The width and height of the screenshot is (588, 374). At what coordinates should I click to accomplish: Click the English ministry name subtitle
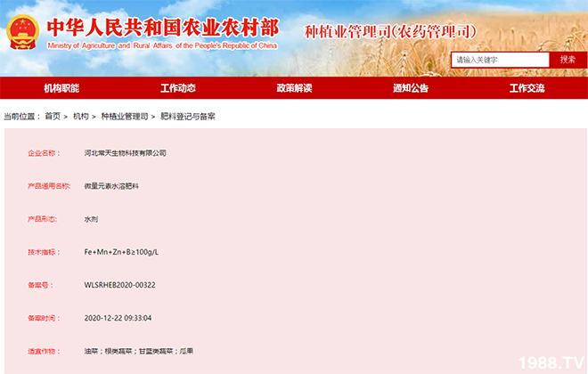(x=162, y=45)
